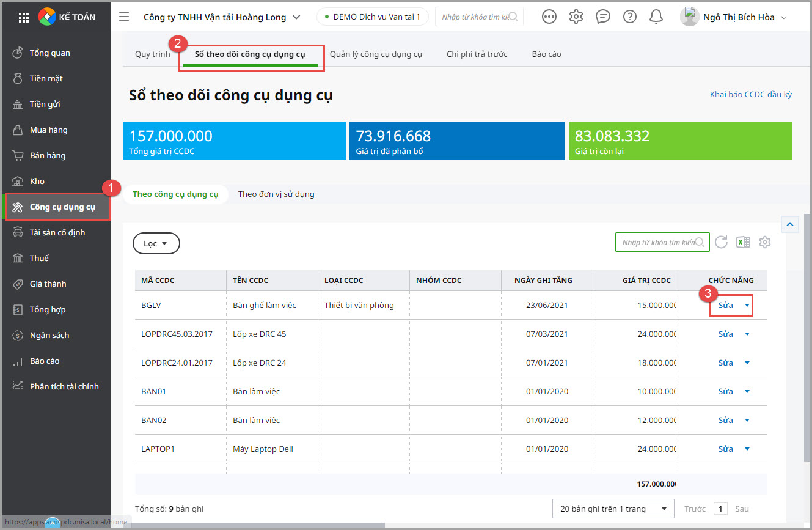
Task: Switch to Theo đơn vị sử dụng view
Action: coord(276,194)
